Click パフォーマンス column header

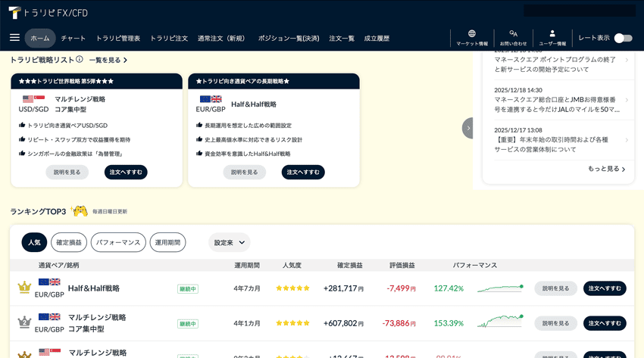pos(475,266)
